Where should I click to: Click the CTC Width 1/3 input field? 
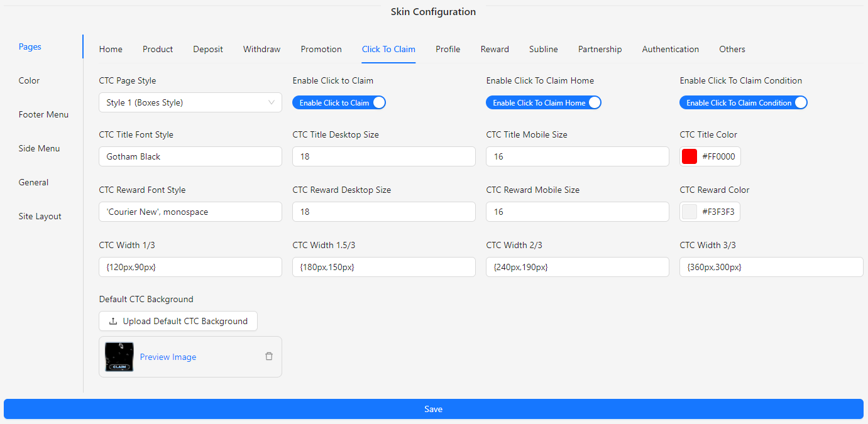point(190,267)
